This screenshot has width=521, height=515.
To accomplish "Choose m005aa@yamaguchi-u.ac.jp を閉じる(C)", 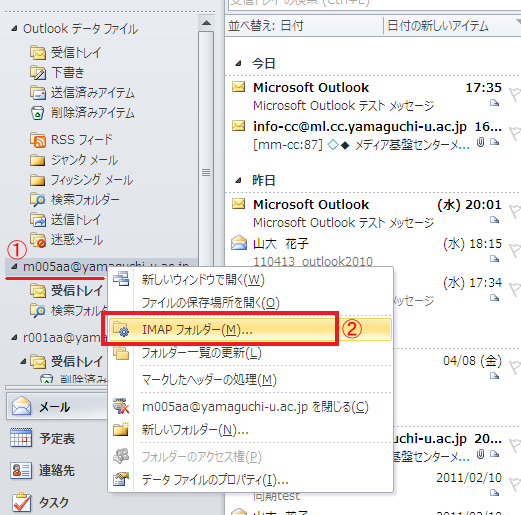I will [x=250, y=407].
